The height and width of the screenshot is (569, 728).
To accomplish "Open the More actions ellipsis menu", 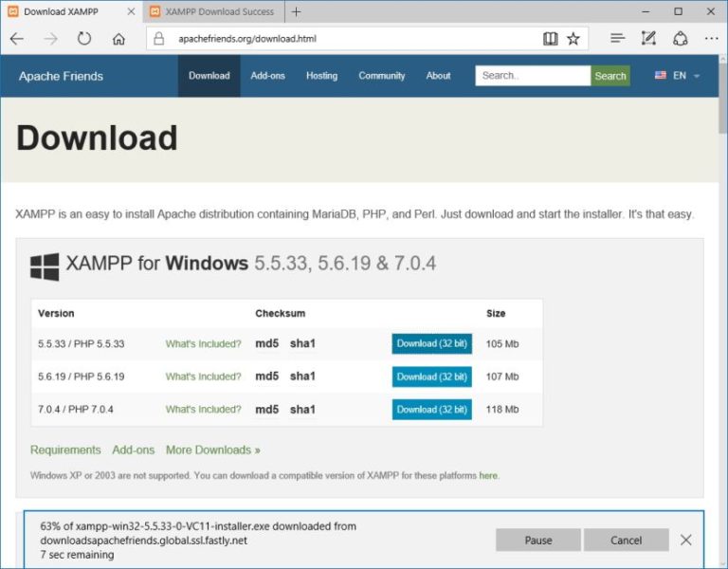I will (711, 39).
